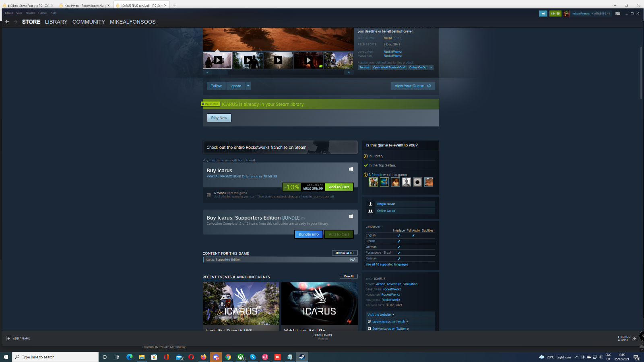This screenshot has width=644, height=362.
Task: Click the Ignore button
Action: point(236,86)
